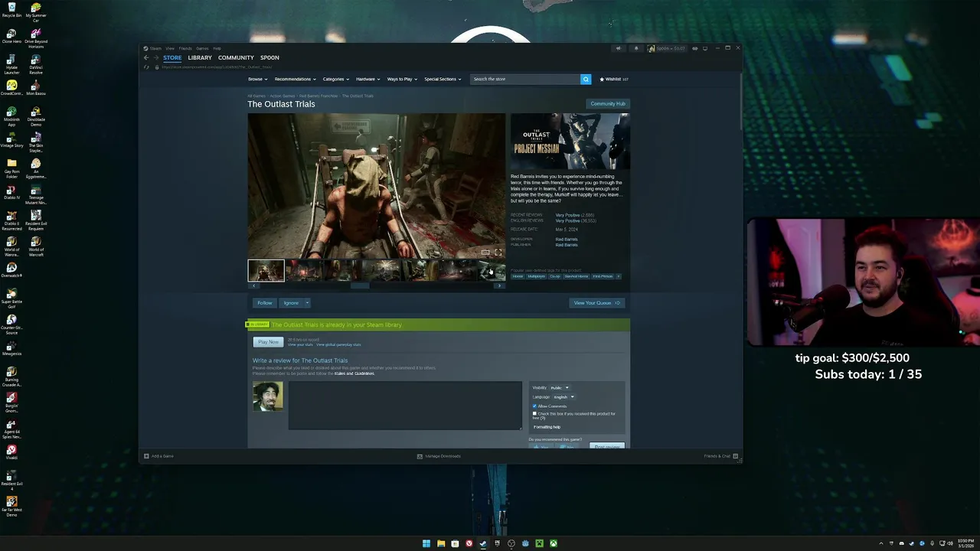Open the Games menu in the title bar
The image size is (980, 551).
pos(202,48)
